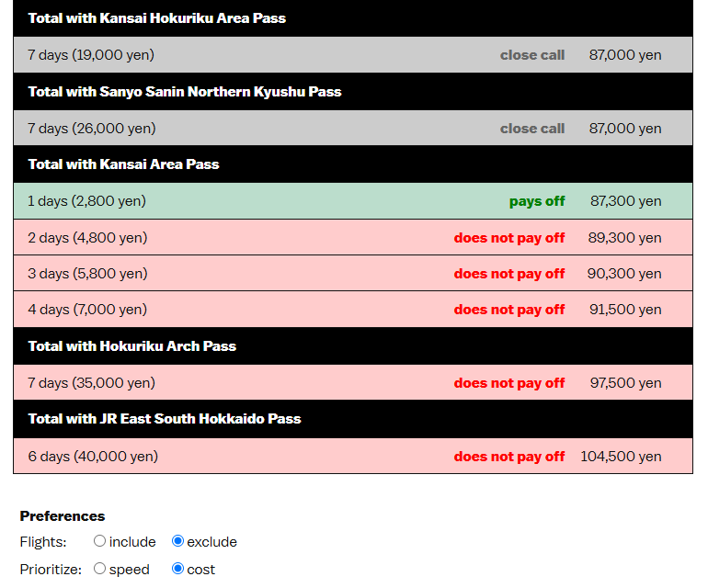Viewport: 708px width, 588px height.
Task: Select the 6 days (40,000 yen) row
Action: (353, 456)
